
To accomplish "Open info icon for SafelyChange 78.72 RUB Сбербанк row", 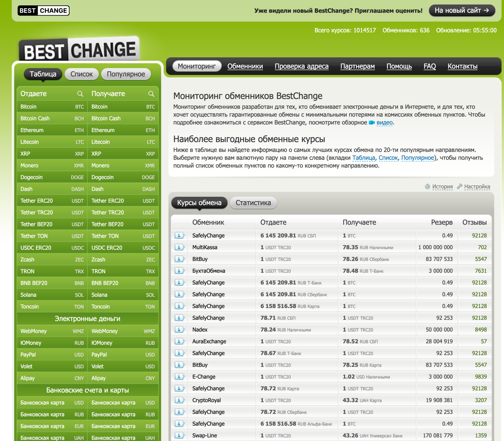I will [179, 412].
